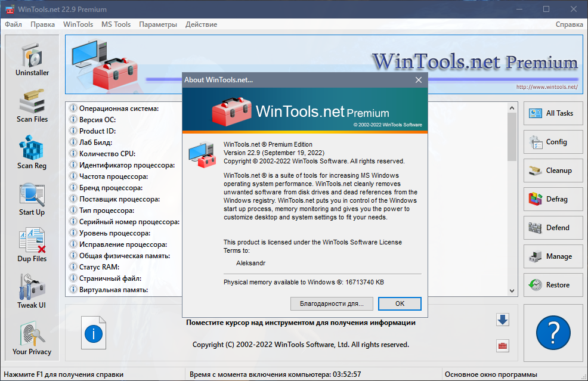Click the licensee name Aleksandr
This screenshot has width=588, height=381.
click(x=250, y=264)
